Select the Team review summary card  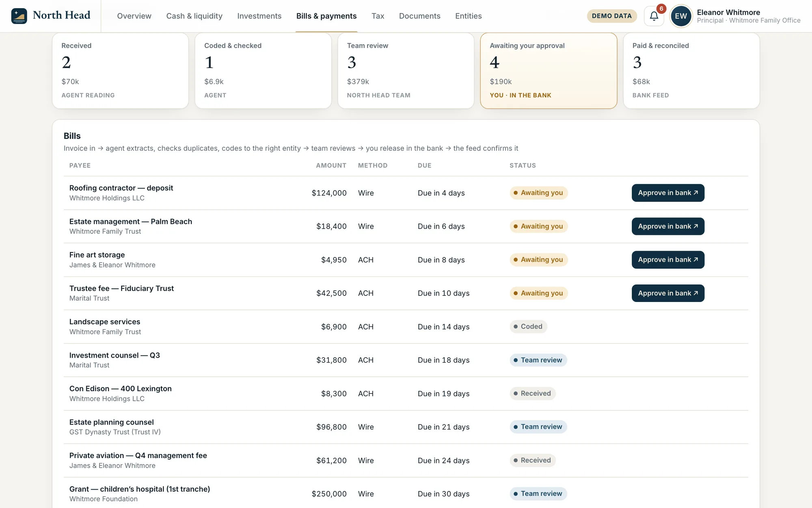(x=406, y=71)
